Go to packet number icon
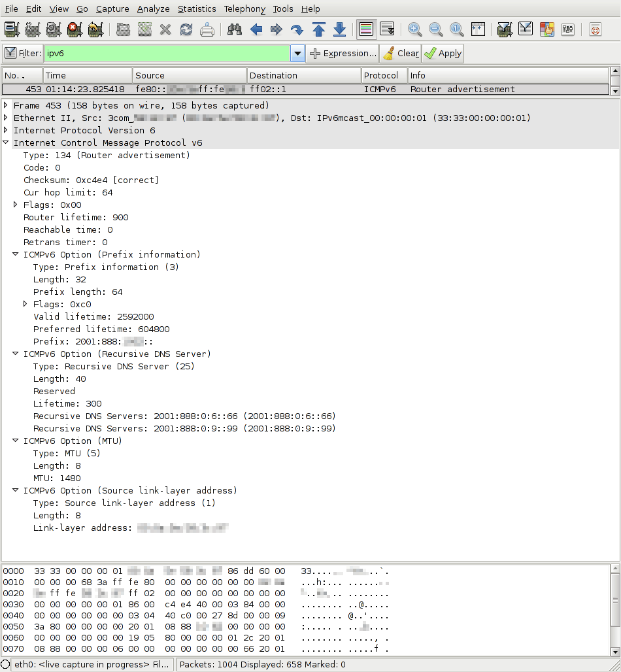621x672 pixels. click(297, 29)
